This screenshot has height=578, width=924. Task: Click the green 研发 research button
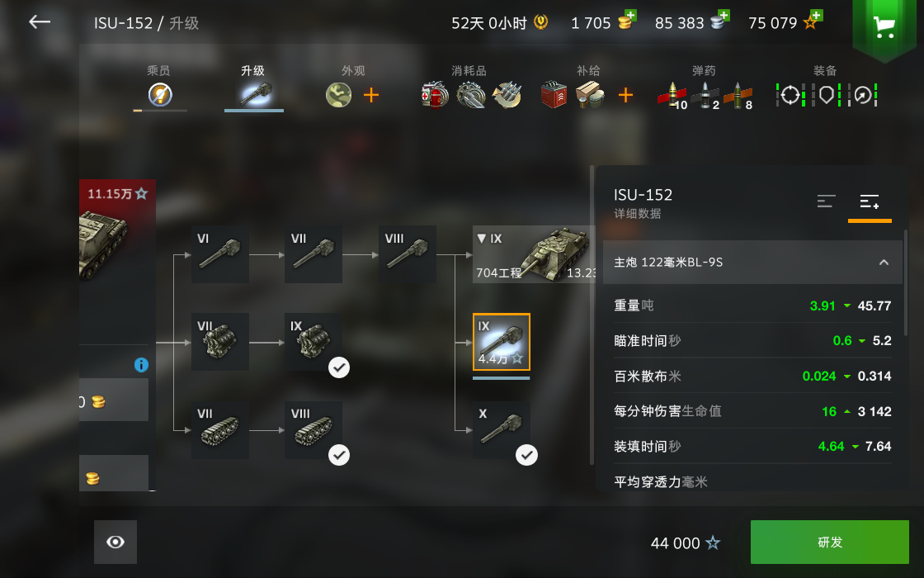pos(830,542)
